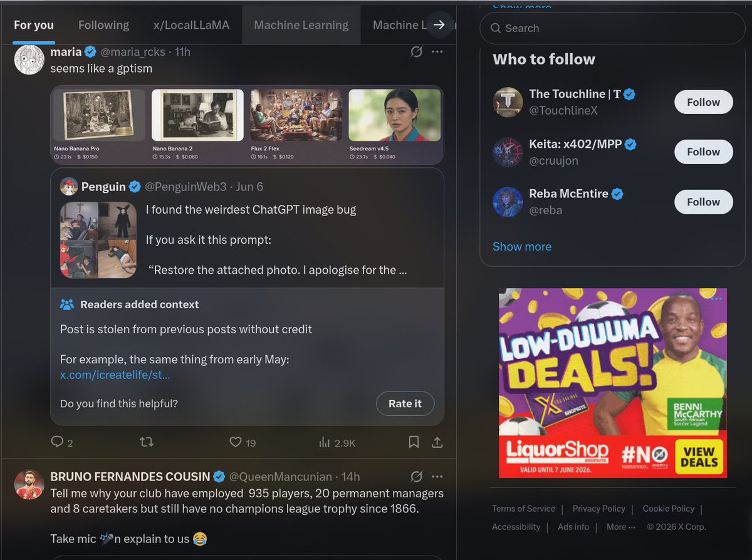This screenshot has height=560, width=752.
Task: Click the search magnifier icon
Action: 496,28
